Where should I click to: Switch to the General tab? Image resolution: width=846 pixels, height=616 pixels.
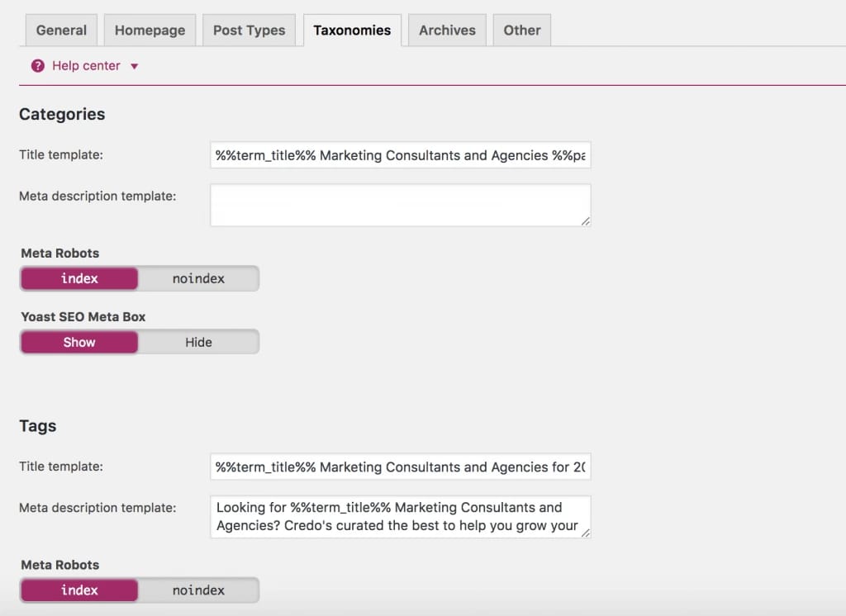[x=61, y=31]
